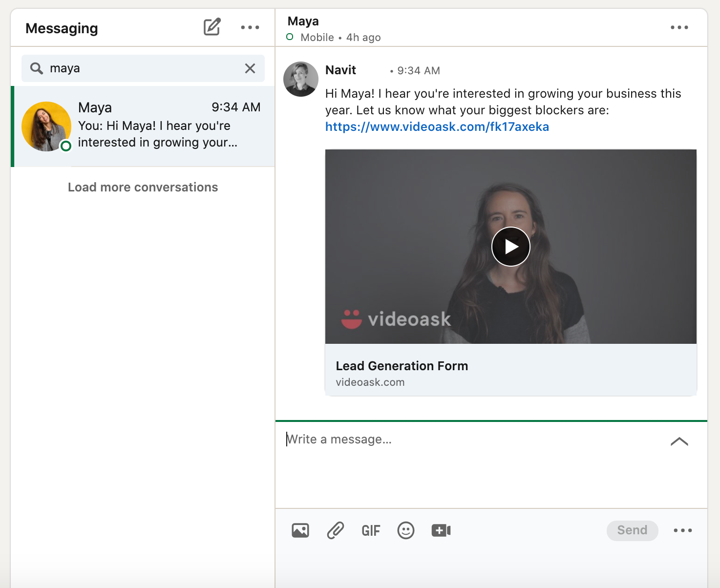The image size is (720, 588).
Task: Open Maya's profile from the conversation header name
Action: [303, 21]
